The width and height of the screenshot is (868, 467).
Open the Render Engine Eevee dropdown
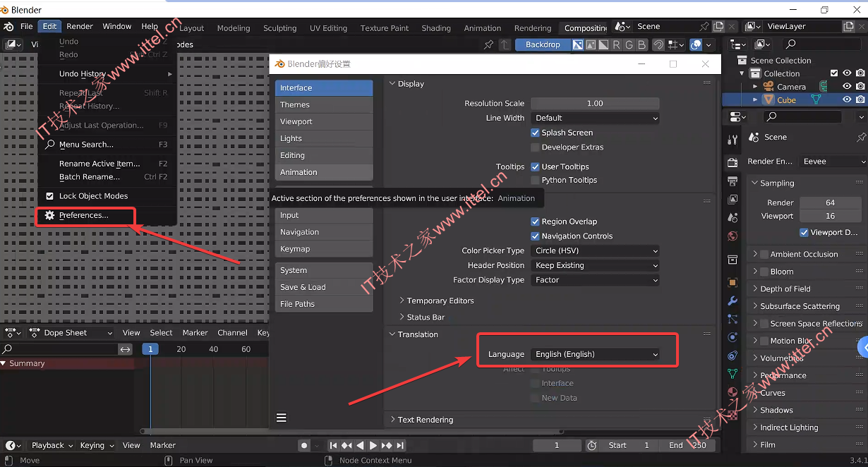tap(834, 162)
